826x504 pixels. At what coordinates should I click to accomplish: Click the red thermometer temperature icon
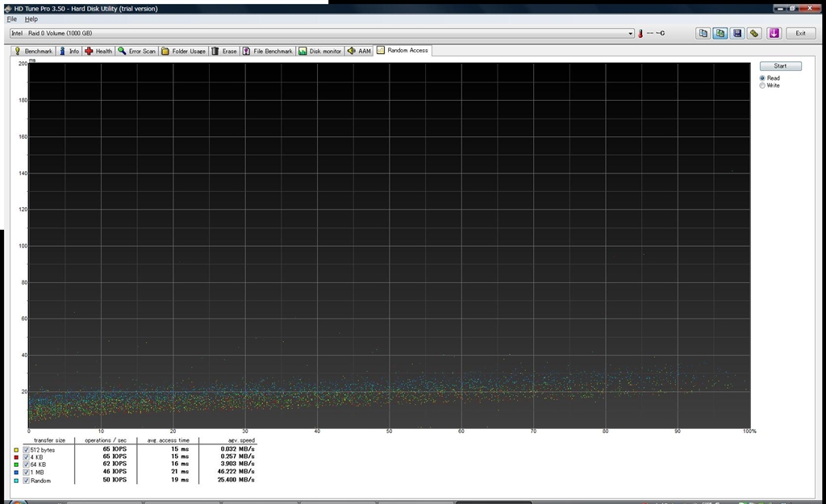click(x=640, y=34)
